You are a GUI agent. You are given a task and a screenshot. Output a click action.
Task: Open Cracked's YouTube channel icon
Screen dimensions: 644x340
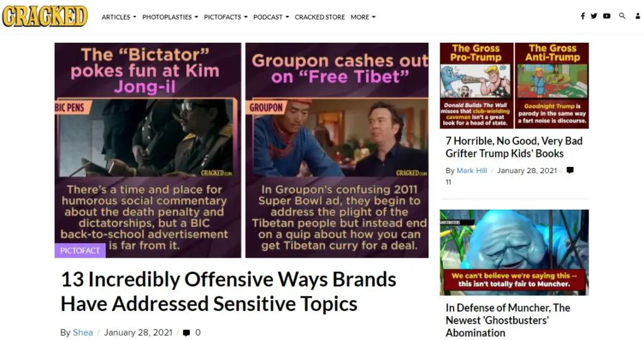point(607,16)
